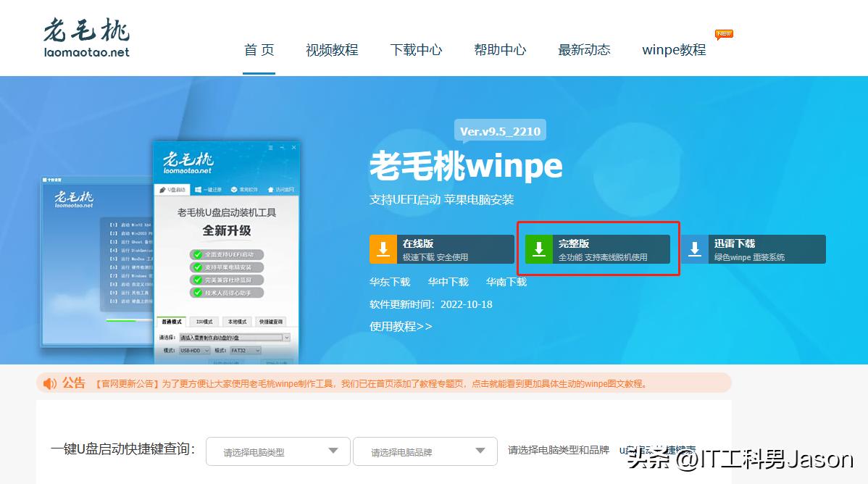
Task: Click the green checkmark beside 全面支持UEFI启动
Action: (x=197, y=253)
